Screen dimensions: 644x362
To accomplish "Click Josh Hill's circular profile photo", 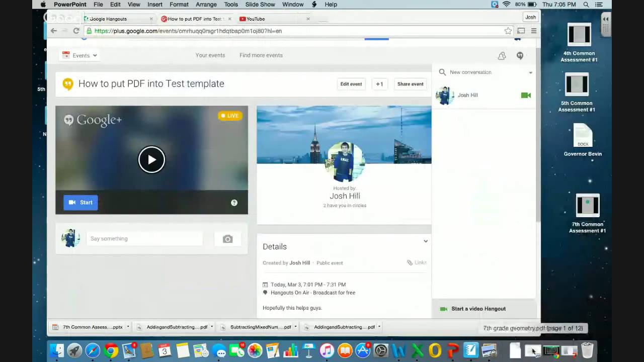I will click(345, 162).
